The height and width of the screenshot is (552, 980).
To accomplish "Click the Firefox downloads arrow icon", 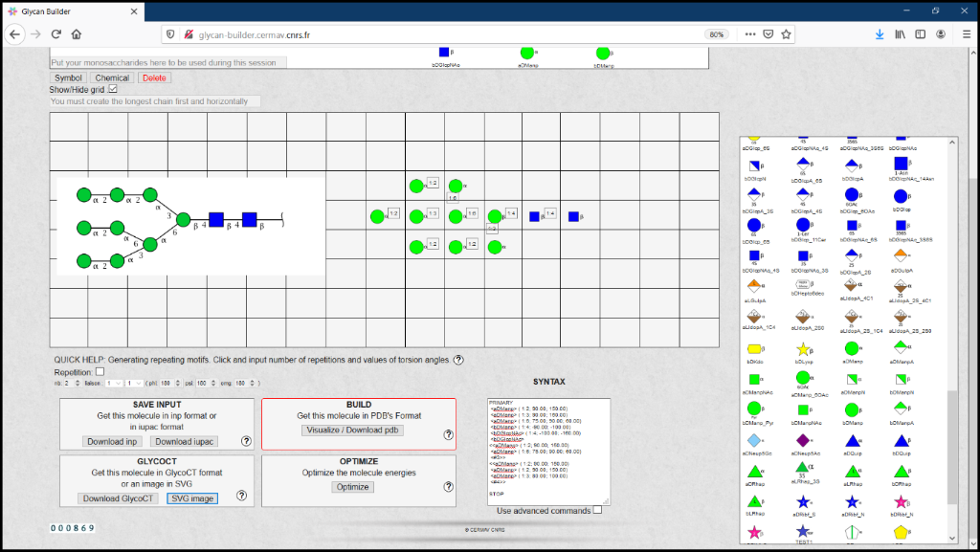I will [x=880, y=33].
